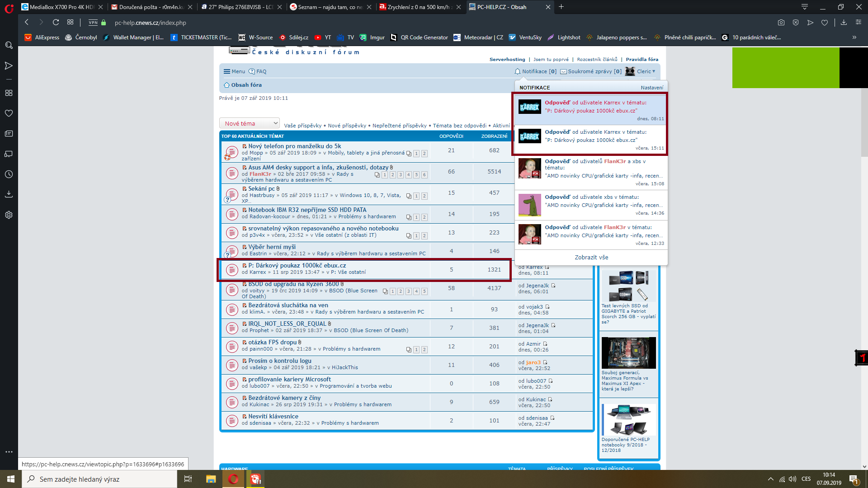Open Opera sidebar history clock icon

click(9, 174)
